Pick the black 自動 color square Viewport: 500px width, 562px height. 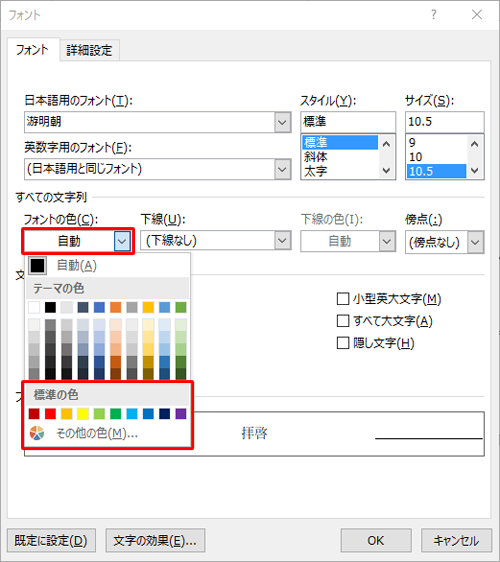pyautogui.click(x=37, y=266)
